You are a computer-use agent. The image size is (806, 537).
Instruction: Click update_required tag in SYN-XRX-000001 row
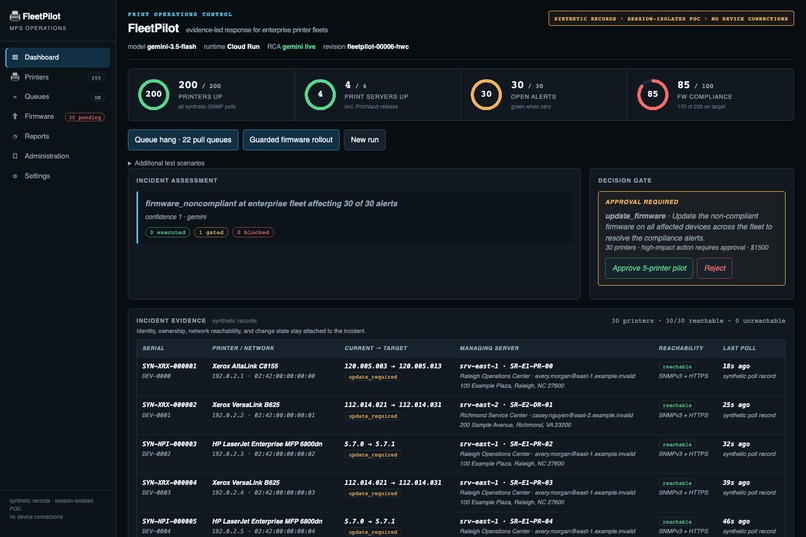(x=373, y=377)
